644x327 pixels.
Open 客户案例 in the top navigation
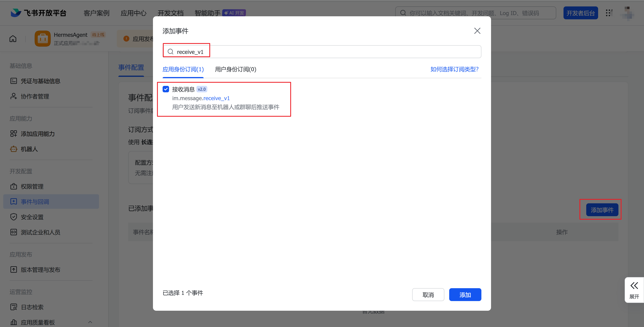97,13
